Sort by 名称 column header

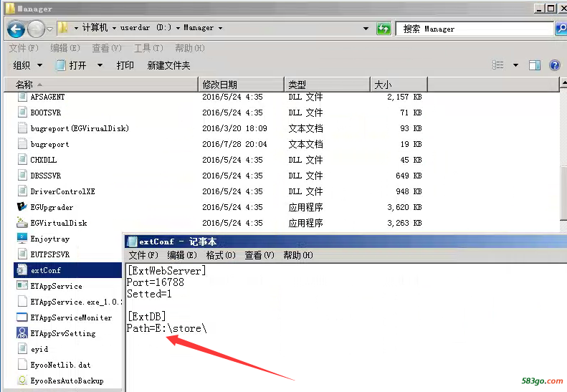[x=101, y=85]
